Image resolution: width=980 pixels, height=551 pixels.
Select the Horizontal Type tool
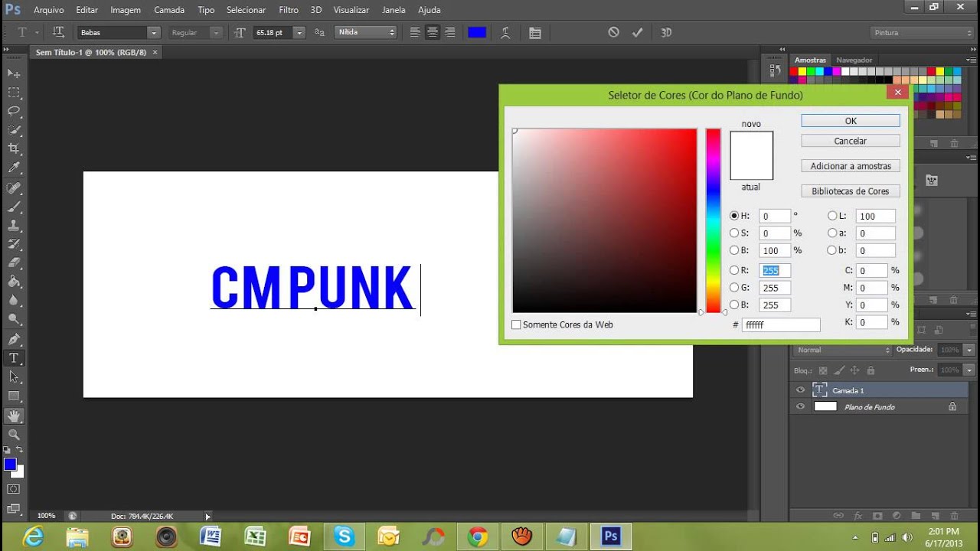(x=14, y=358)
